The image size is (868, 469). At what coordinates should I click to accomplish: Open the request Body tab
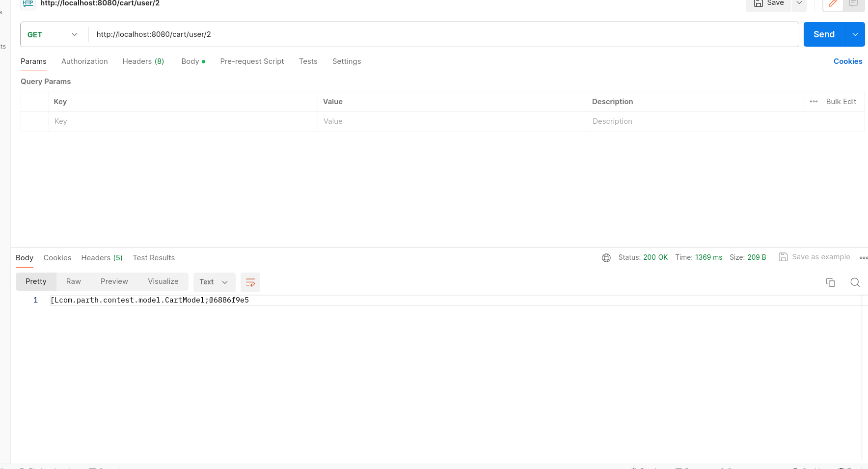[x=193, y=61]
